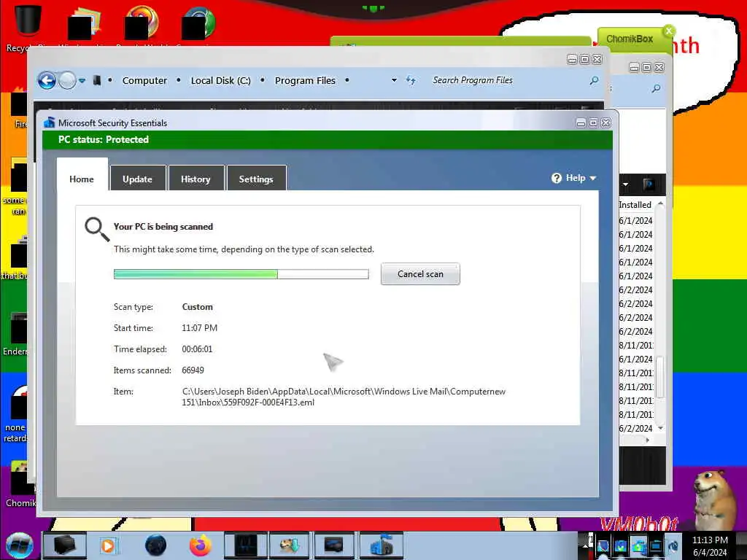Click the scroll up arrow beside the Installed column

[660, 204]
